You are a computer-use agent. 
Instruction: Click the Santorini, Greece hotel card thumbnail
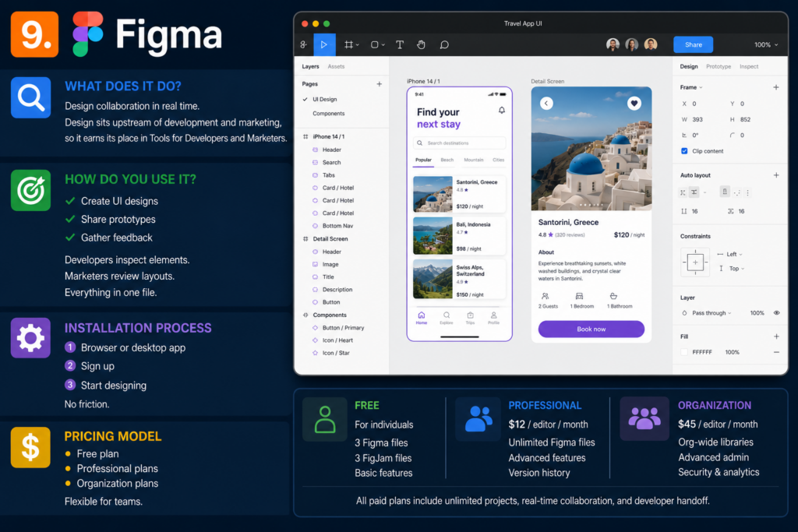pos(433,194)
